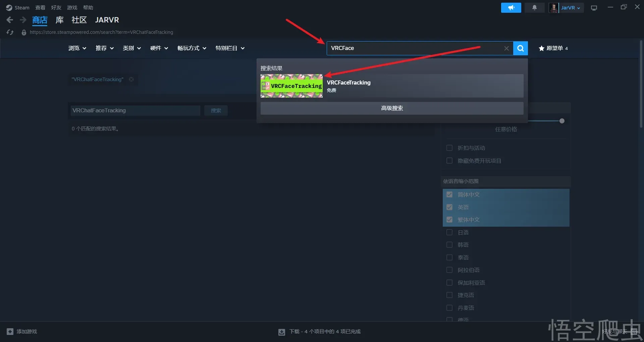
Task: Click the add game plus icon
Action: pyautogui.click(x=10, y=332)
